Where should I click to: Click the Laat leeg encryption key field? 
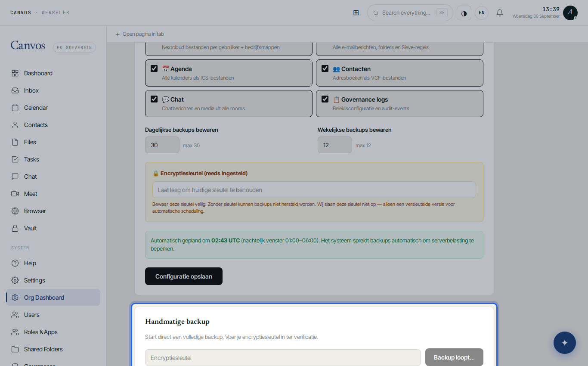point(314,190)
